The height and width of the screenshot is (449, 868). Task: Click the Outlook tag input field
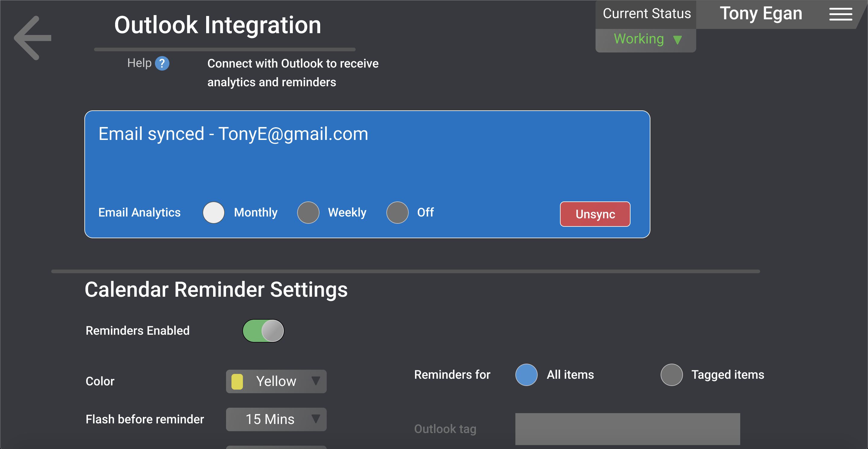coord(627,429)
